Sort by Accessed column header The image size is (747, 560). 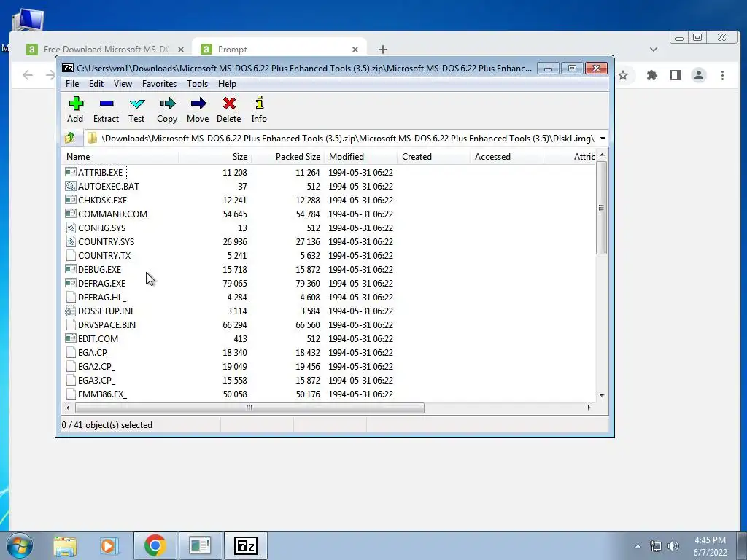[x=506, y=157]
